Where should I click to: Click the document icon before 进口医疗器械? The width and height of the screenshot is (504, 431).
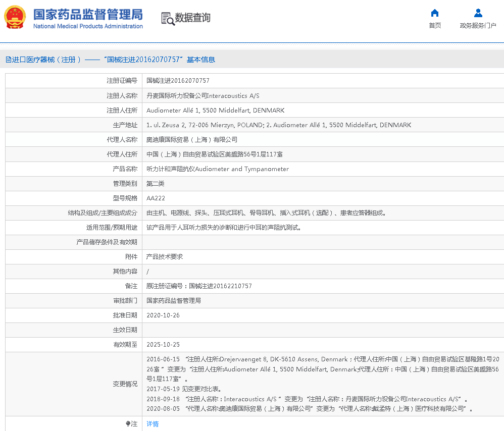tap(8, 60)
